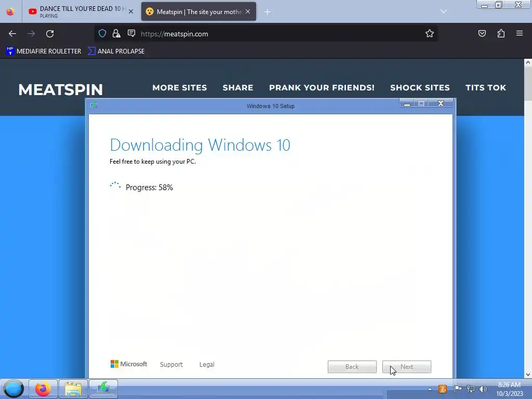Click the Next button in Windows 10 Setup

[406, 367]
